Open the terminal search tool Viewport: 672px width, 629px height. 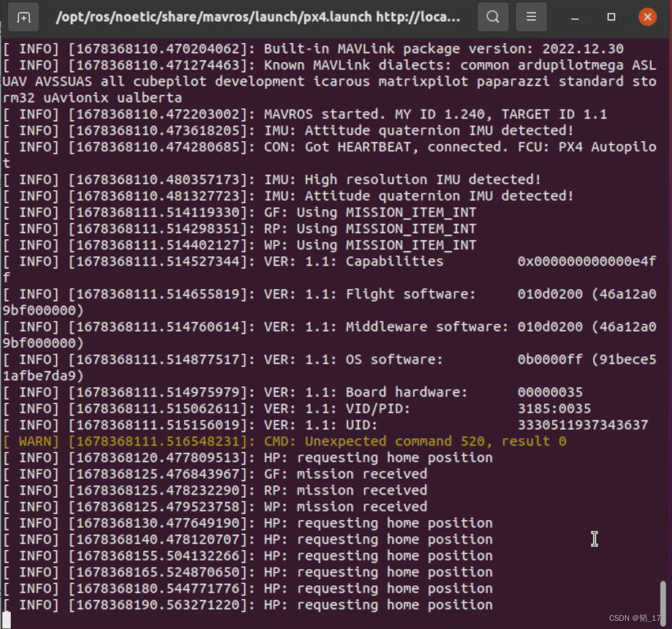[493, 17]
